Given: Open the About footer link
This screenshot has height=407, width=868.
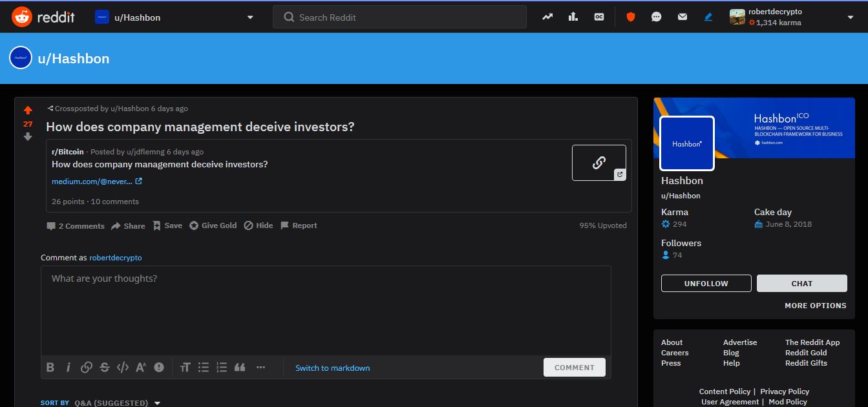Looking at the screenshot, I should point(672,342).
